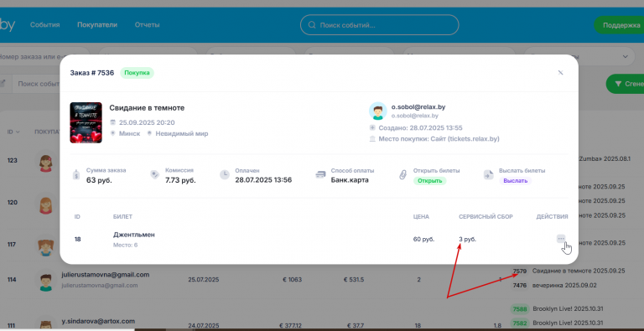Focus the Поиск событий search field

tap(380, 25)
